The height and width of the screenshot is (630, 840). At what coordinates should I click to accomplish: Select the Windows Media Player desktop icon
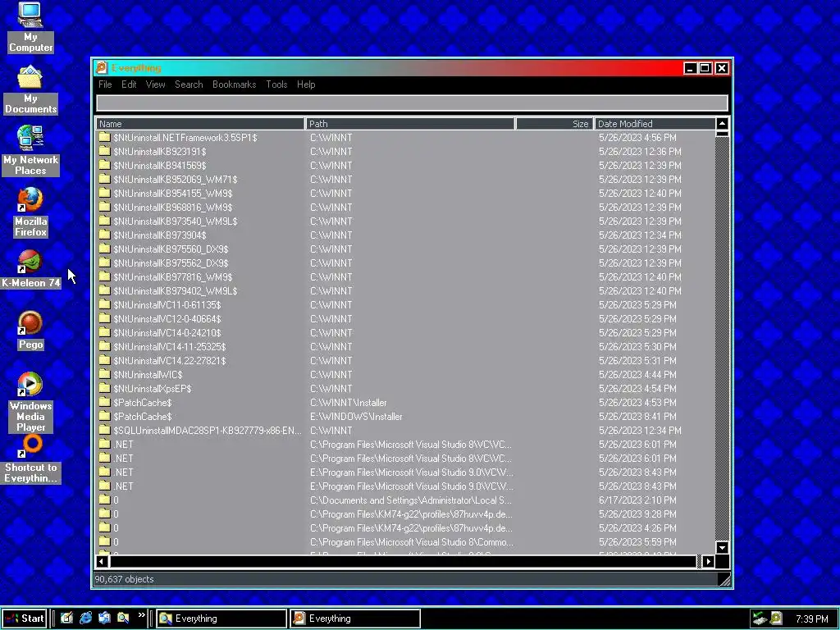click(x=30, y=402)
